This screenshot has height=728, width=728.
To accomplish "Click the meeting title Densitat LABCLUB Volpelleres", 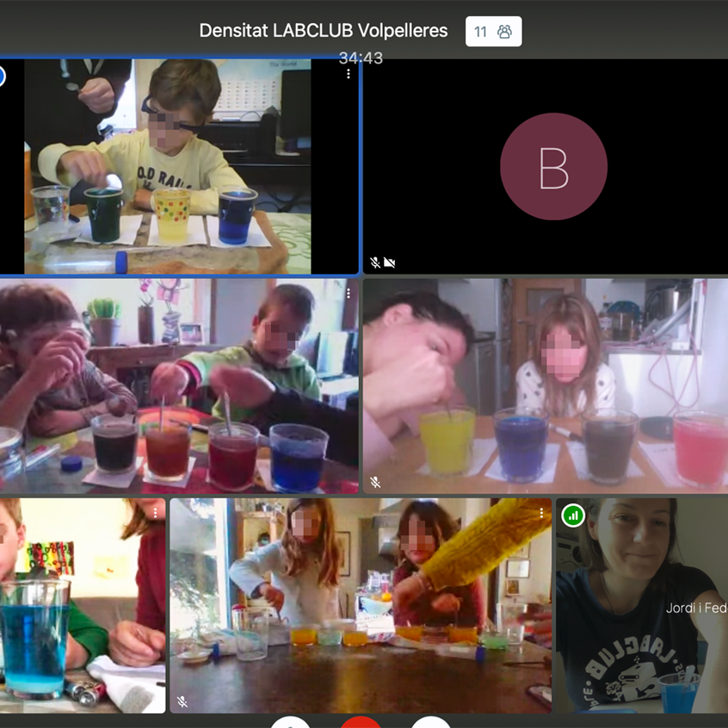I will (323, 31).
